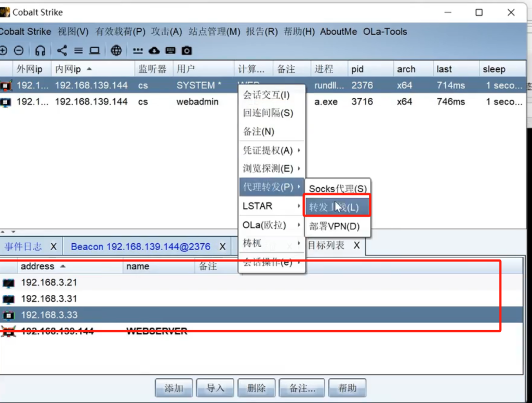Select the target row 192.168.3.21
This screenshot has height=403, width=532.
261,282
